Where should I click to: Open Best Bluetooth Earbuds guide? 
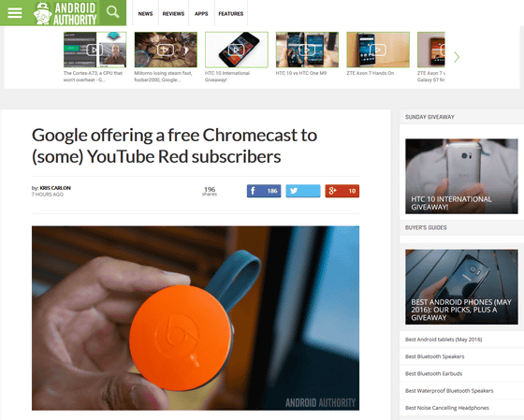click(433, 373)
